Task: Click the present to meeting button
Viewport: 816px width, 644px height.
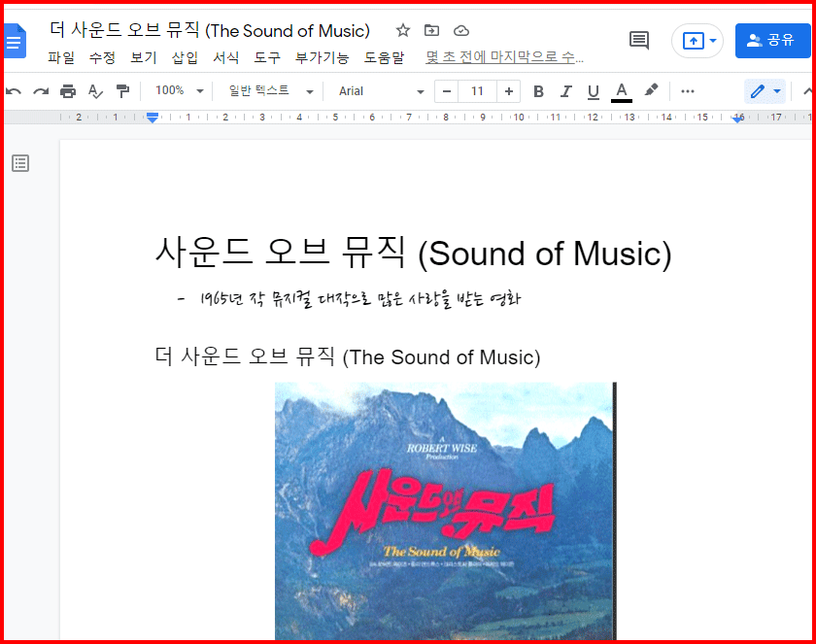Action: click(x=694, y=41)
